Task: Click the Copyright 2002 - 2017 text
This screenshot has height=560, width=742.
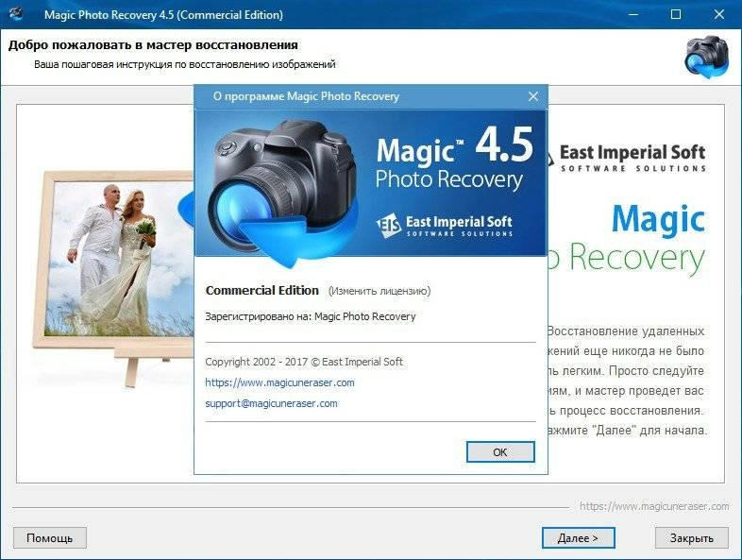Action: pyautogui.click(x=304, y=362)
